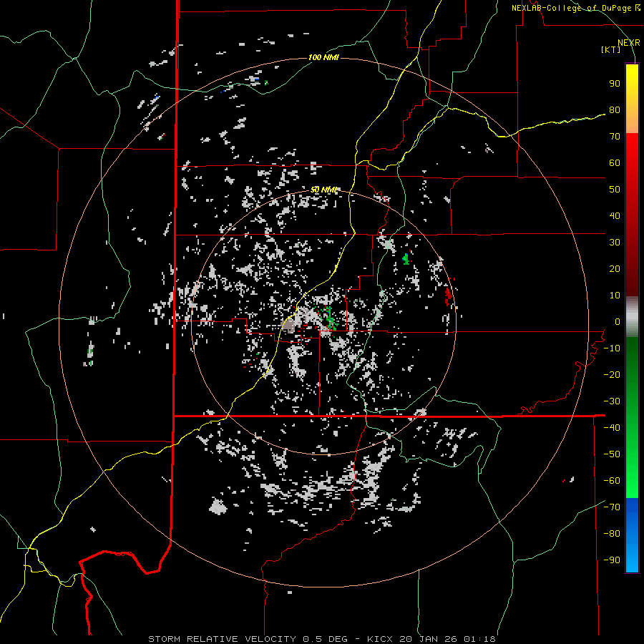Pick the blue segment of the color bar
Image resolution: width=644 pixels, height=644 pixels.
coord(632,535)
